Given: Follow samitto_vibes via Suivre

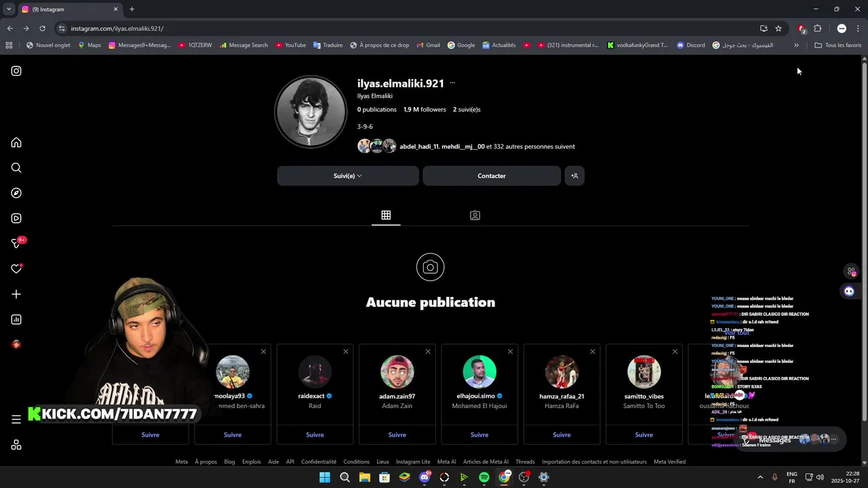Looking at the screenshot, I should tap(644, 434).
